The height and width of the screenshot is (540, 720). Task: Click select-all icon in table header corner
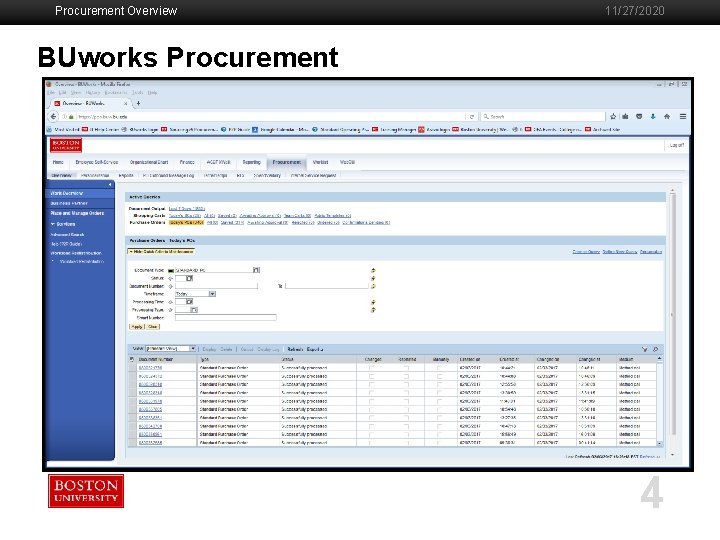point(132,359)
